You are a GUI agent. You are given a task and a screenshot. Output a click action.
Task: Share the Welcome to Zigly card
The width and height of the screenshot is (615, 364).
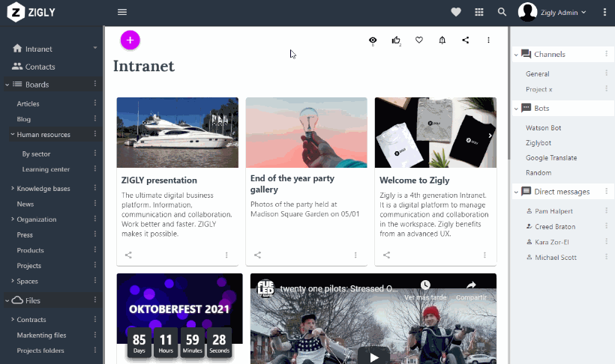coord(386,255)
